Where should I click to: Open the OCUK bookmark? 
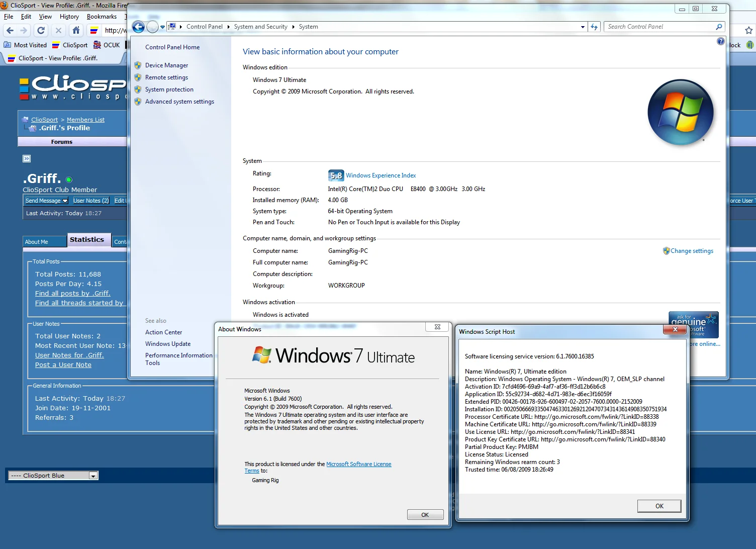pos(107,45)
